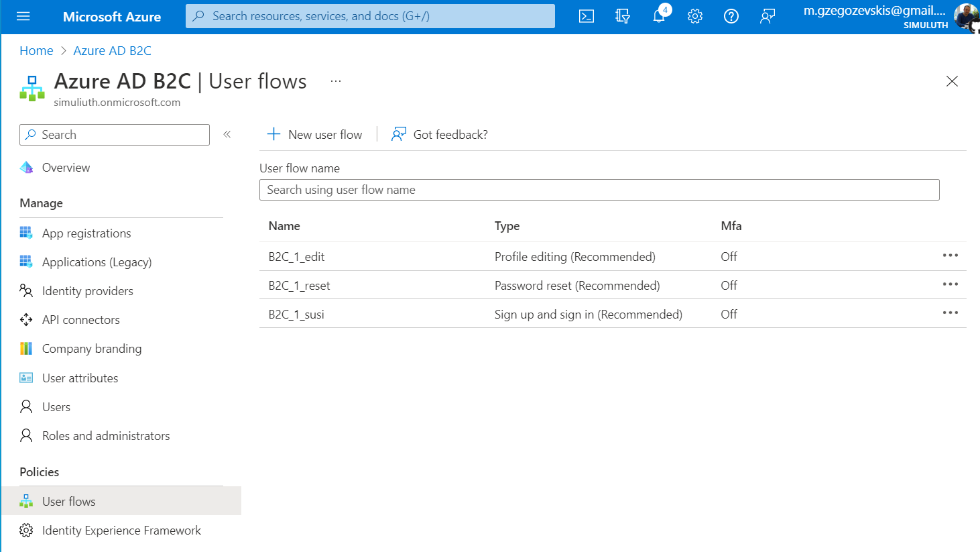
Task: Open the context menu for B2C_1_reset row
Action: [x=950, y=284]
